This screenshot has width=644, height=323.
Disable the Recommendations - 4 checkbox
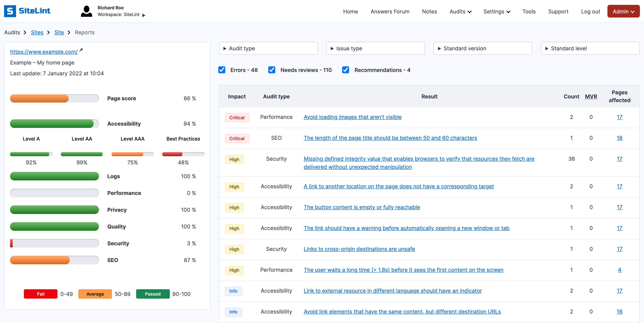click(346, 70)
